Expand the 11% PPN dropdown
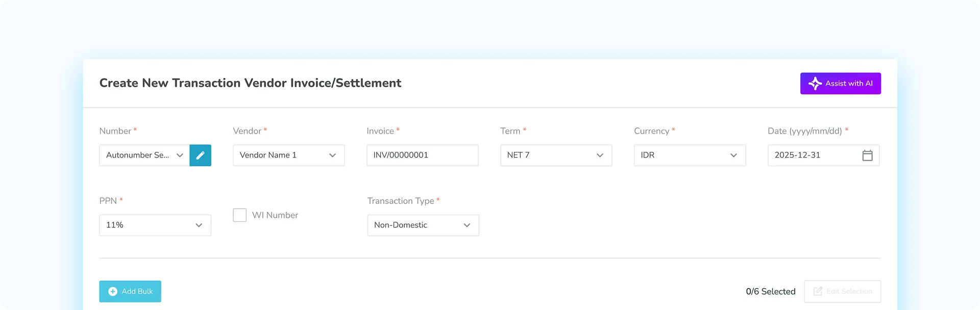This screenshot has width=980, height=310. click(x=155, y=225)
